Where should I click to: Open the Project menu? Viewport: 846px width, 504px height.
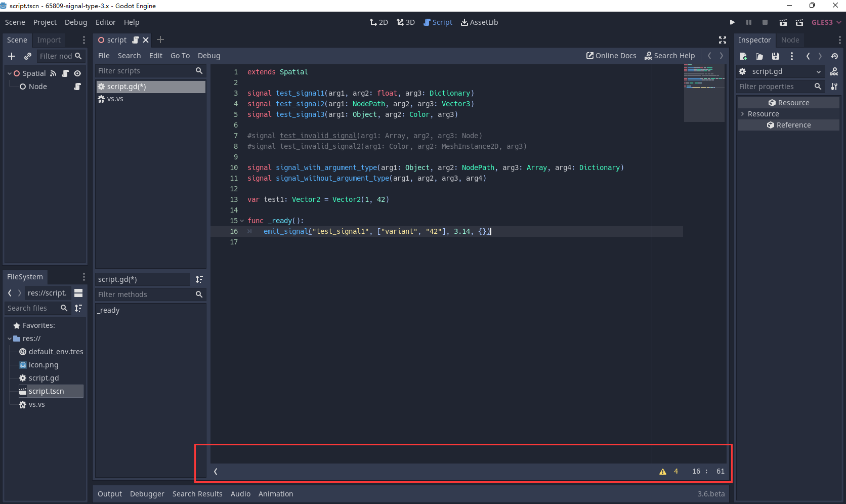45,22
